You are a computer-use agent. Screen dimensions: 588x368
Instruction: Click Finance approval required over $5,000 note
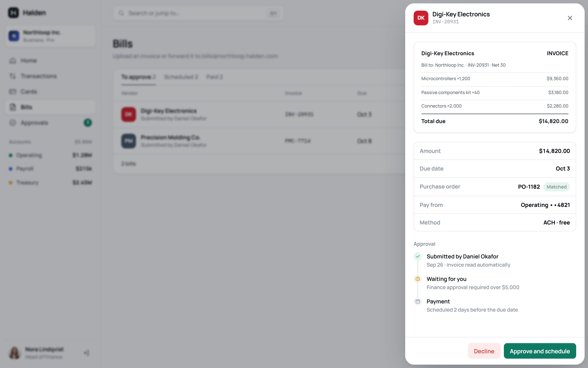point(473,287)
